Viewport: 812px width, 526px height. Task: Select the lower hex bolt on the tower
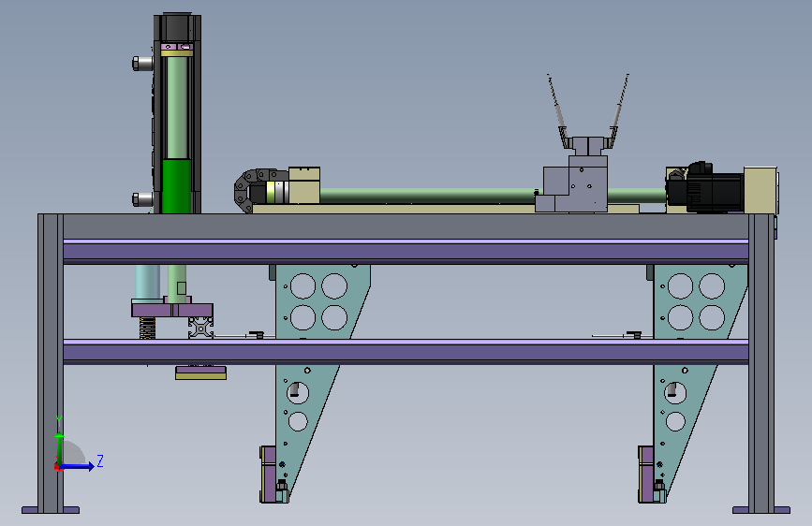[x=142, y=198]
